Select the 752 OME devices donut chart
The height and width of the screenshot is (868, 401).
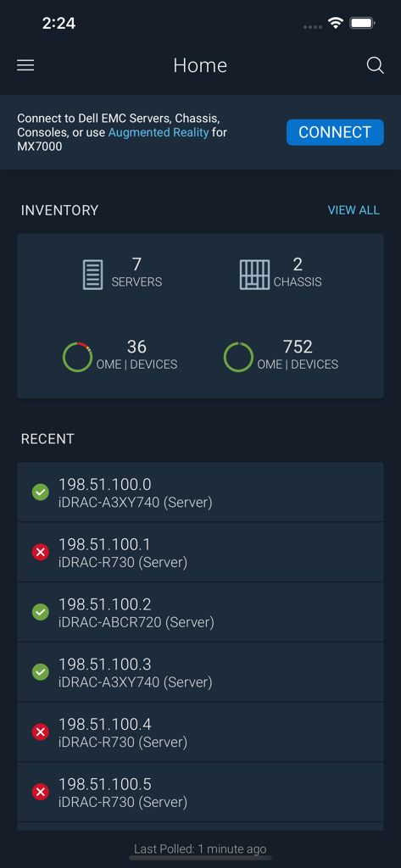pos(239,357)
